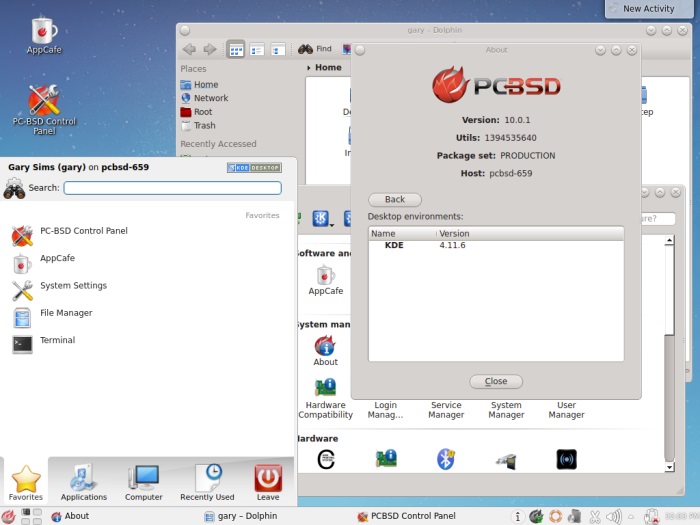This screenshot has height=525, width=700.
Task: Open AppCafe in the Control Panel window
Action: coord(326,280)
